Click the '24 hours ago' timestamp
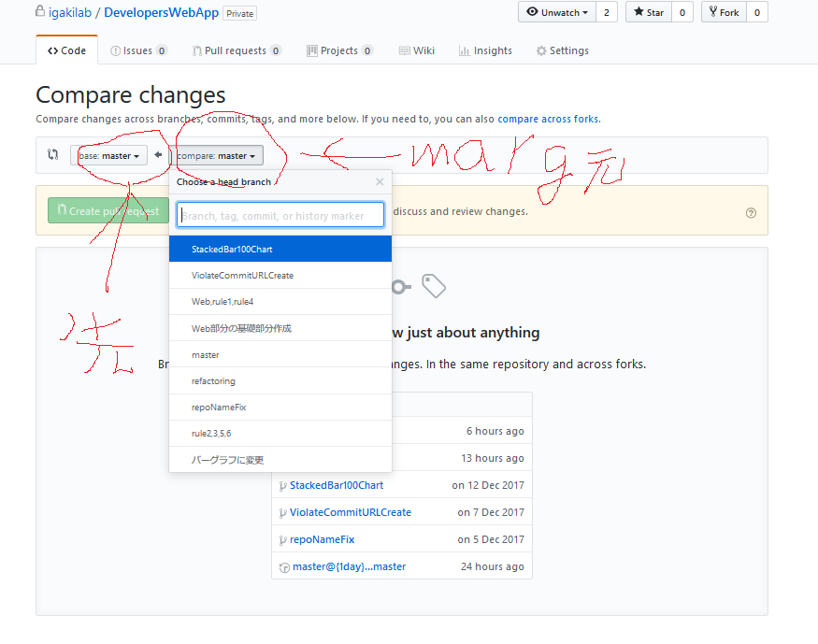The image size is (818, 644). [x=493, y=566]
